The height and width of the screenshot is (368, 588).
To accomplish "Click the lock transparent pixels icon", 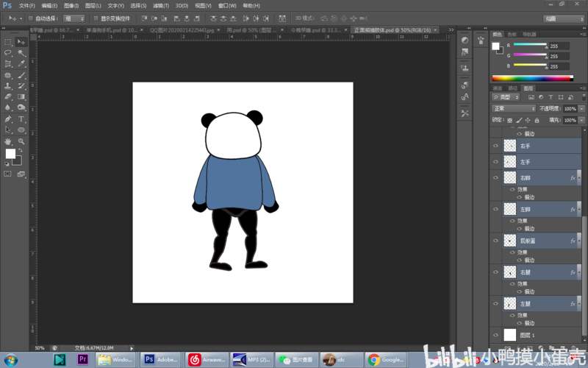I will click(509, 120).
